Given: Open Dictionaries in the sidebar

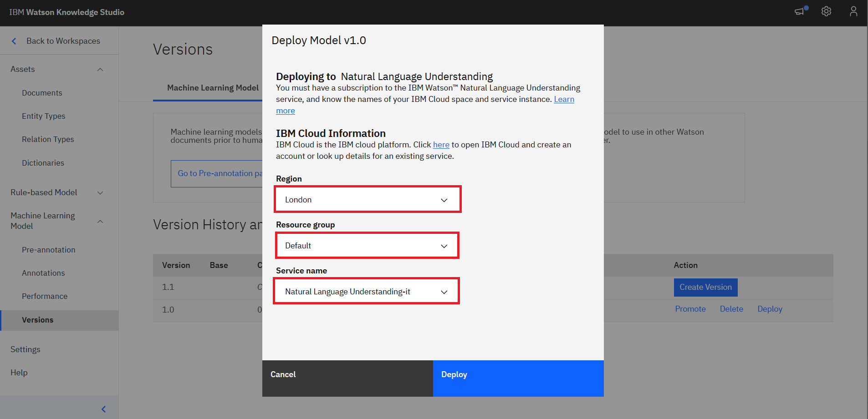Looking at the screenshot, I should click(43, 163).
